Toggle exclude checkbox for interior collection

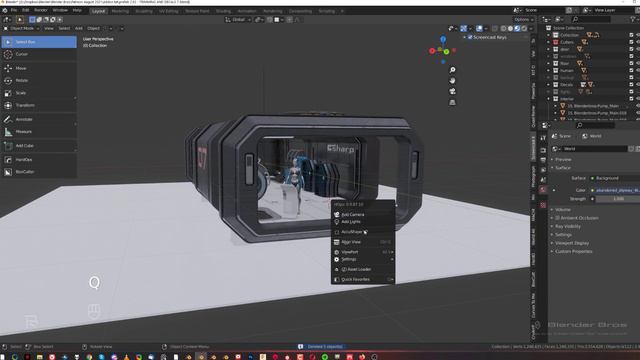[631, 99]
